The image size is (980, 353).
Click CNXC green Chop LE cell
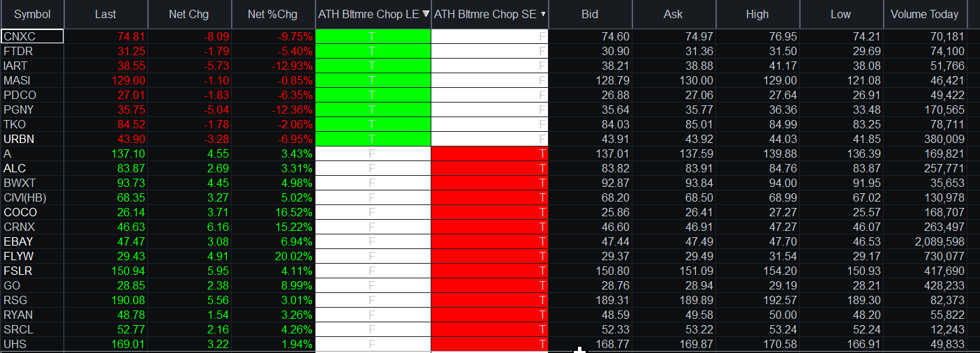click(373, 36)
